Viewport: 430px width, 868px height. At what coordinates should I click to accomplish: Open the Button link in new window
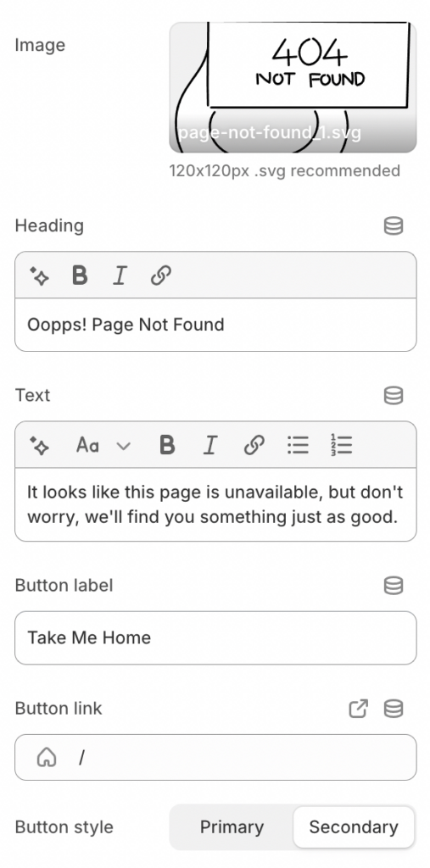[x=359, y=709]
